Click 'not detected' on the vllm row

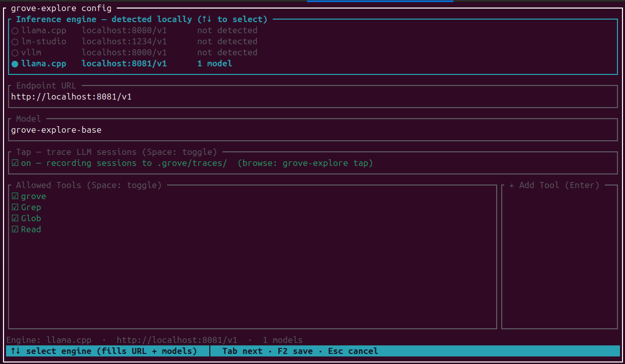(x=227, y=53)
